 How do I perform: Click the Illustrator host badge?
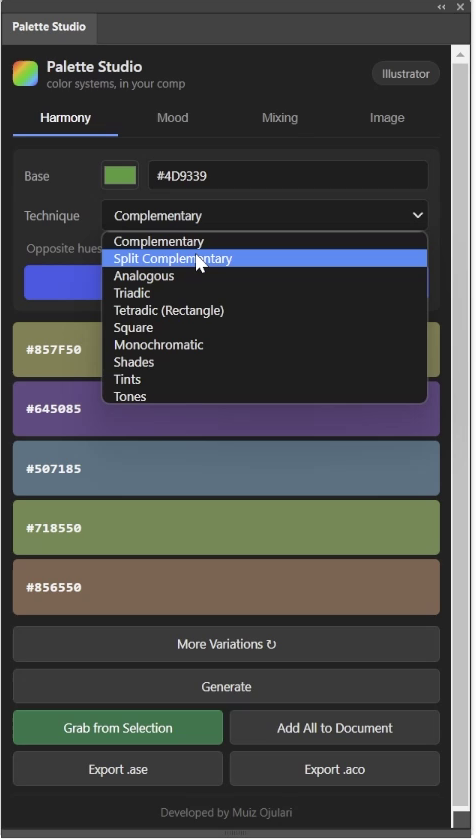tap(405, 74)
